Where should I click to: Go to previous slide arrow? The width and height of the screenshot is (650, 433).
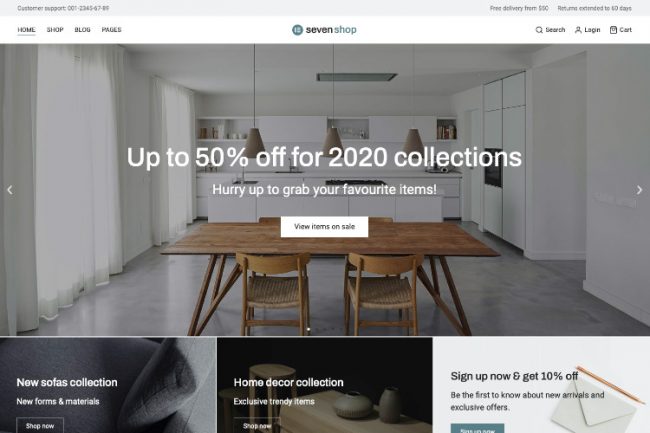click(x=10, y=190)
